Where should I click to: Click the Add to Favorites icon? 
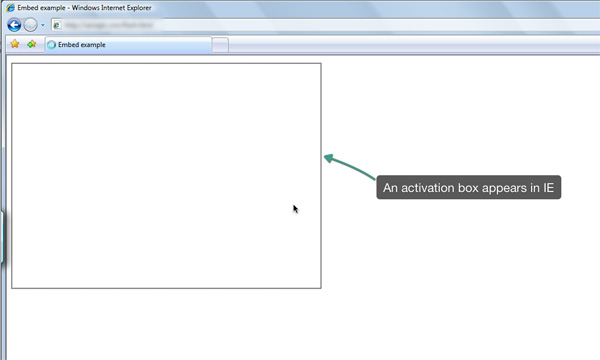click(x=32, y=44)
